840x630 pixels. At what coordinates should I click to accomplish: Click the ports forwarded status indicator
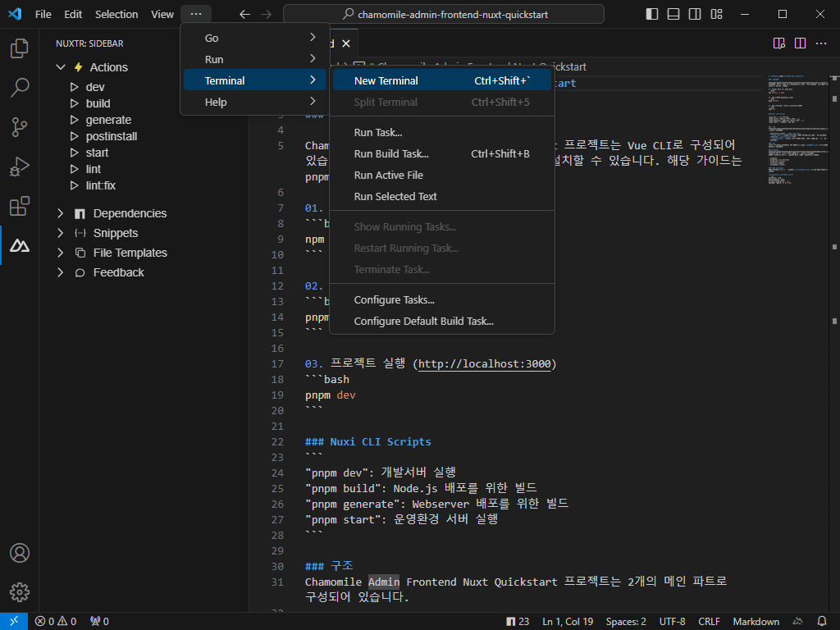click(x=99, y=621)
